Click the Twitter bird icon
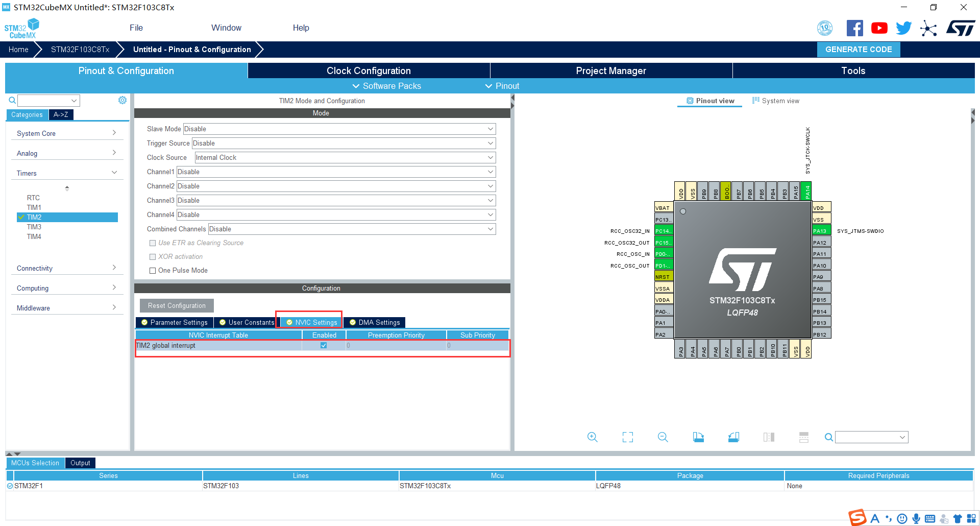 click(x=903, y=28)
